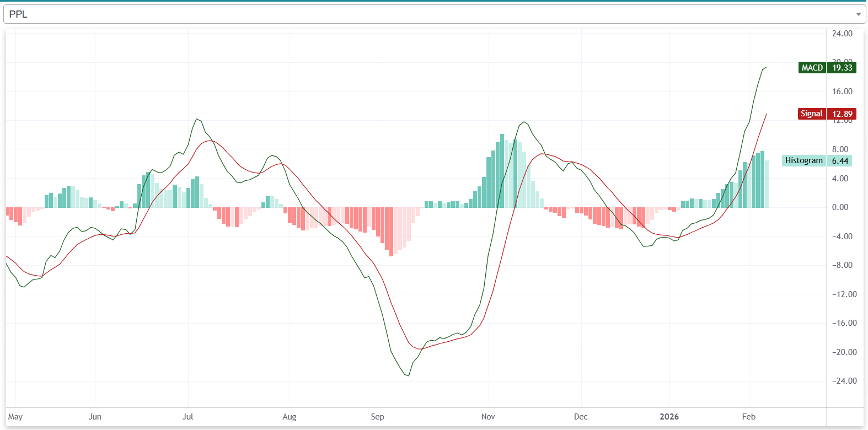The image size is (868, 430).
Task: Click the green MACD label tag
Action: coord(812,68)
